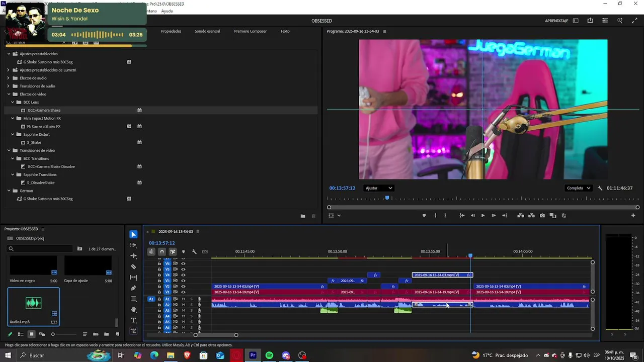Open the Ajustar zoom level dropdown
This screenshot has height=362, width=644.
coord(379,188)
